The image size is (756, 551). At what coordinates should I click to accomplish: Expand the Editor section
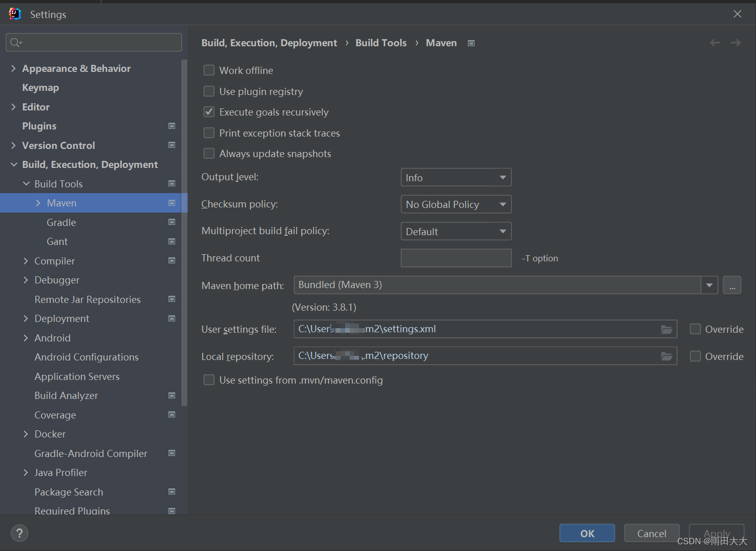point(13,107)
